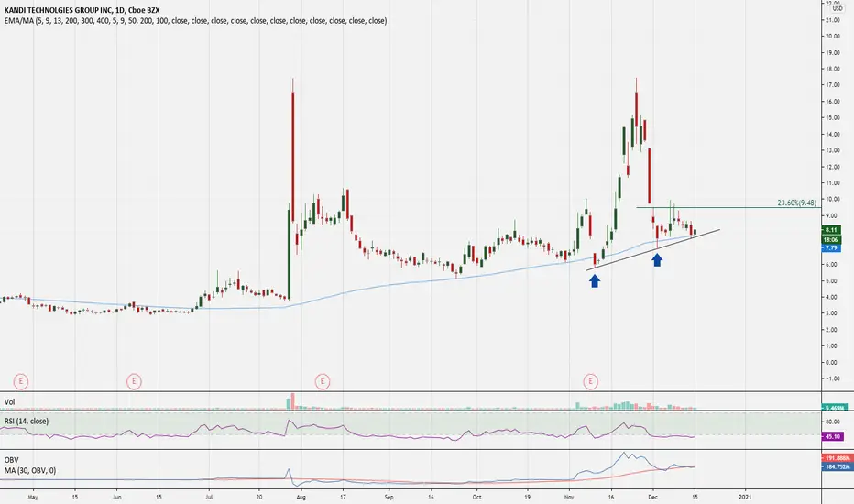The height and width of the screenshot is (504, 854).
Task: Click the earnings 'E' marker near May
Action: (21, 381)
